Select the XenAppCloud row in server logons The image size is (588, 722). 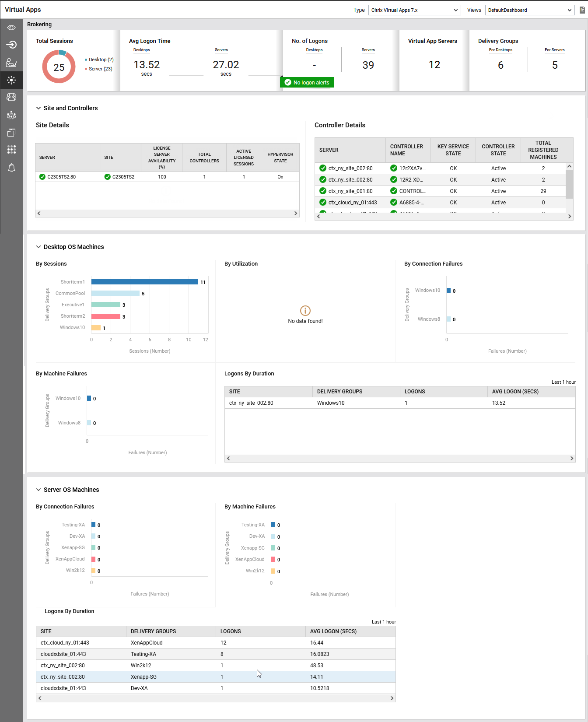pyautogui.click(x=216, y=643)
